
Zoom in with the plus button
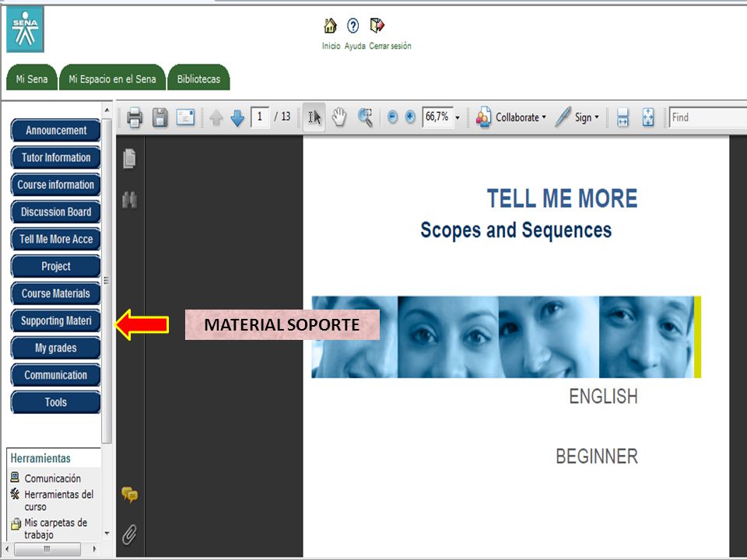[410, 117]
